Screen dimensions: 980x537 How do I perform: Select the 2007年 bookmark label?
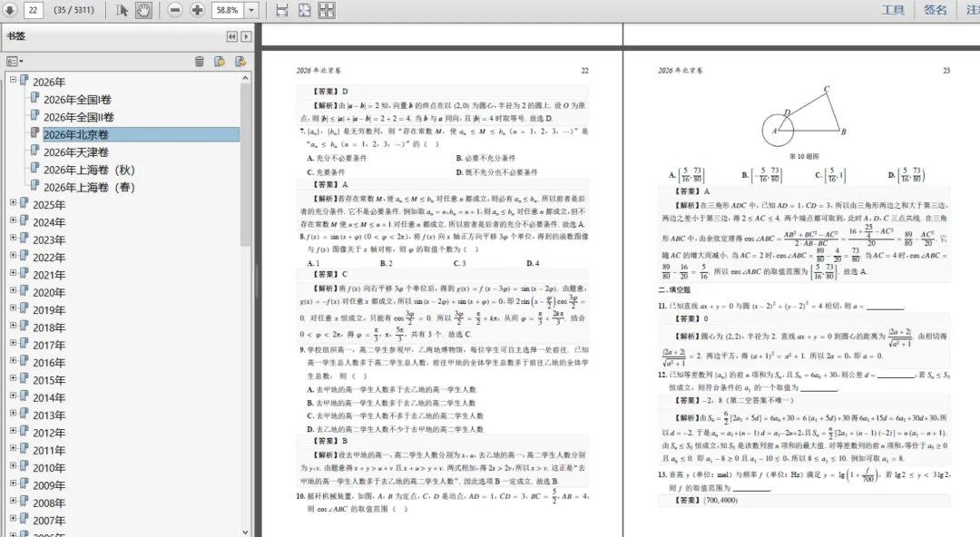point(49,521)
